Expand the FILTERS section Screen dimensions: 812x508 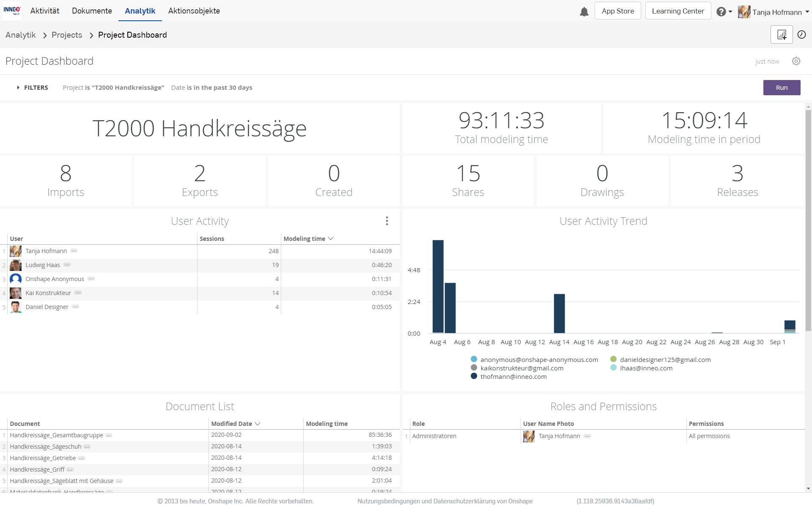coord(33,88)
